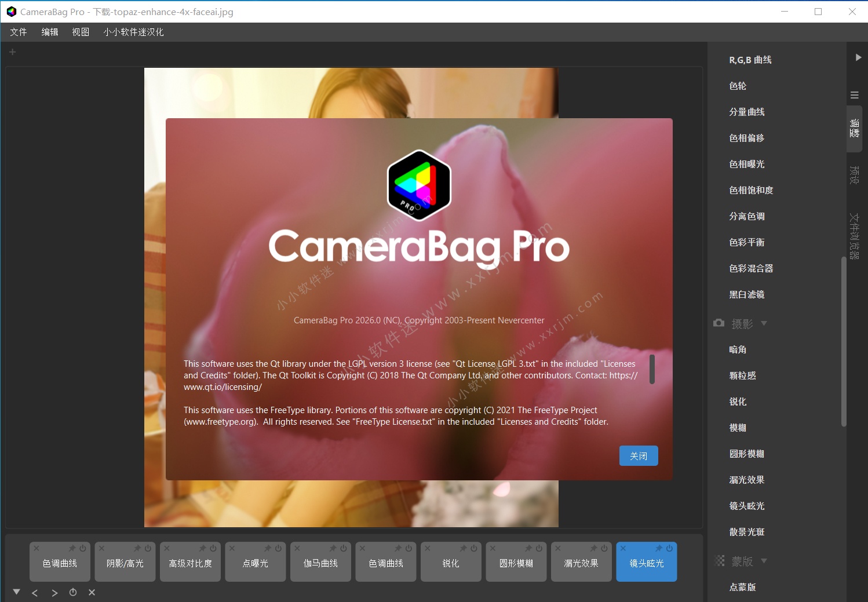The width and height of the screenshot is (868, 602).
Task: Collapse the tile tray with down triangle
Action: [x=16, y=592]
